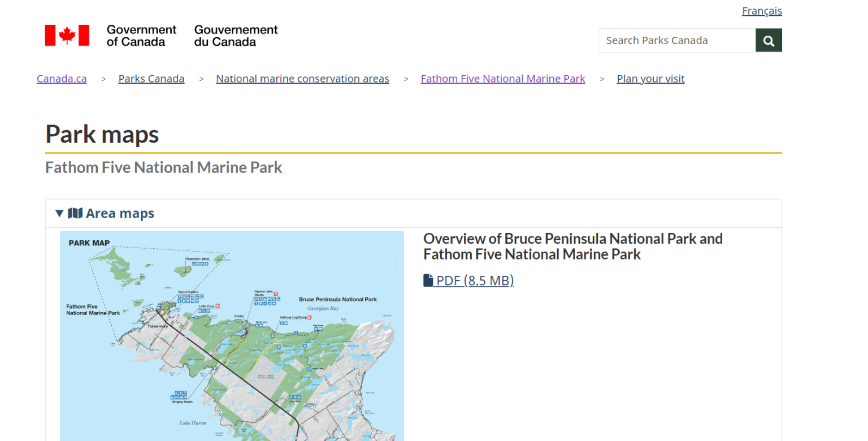Viewport: 868px width, 441px height.
Task: Open the Plan your visit breadcrumb
Action: (x=650, y=79)
